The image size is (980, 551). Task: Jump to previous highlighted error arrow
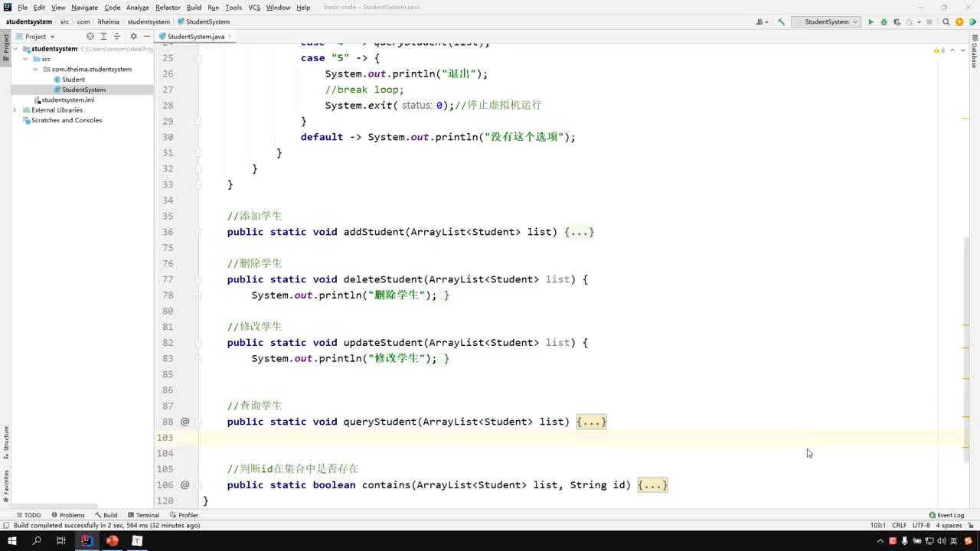tap(952, 50)
